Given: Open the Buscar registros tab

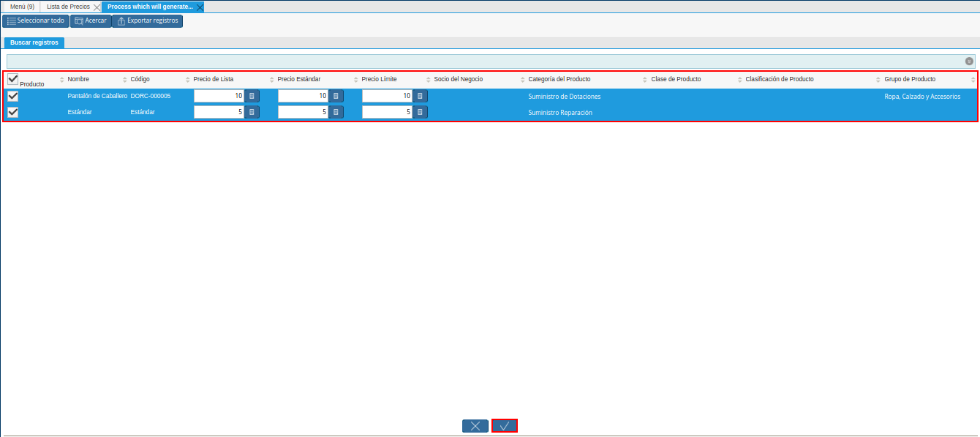Looking at the screenshot, I should 34,42.
